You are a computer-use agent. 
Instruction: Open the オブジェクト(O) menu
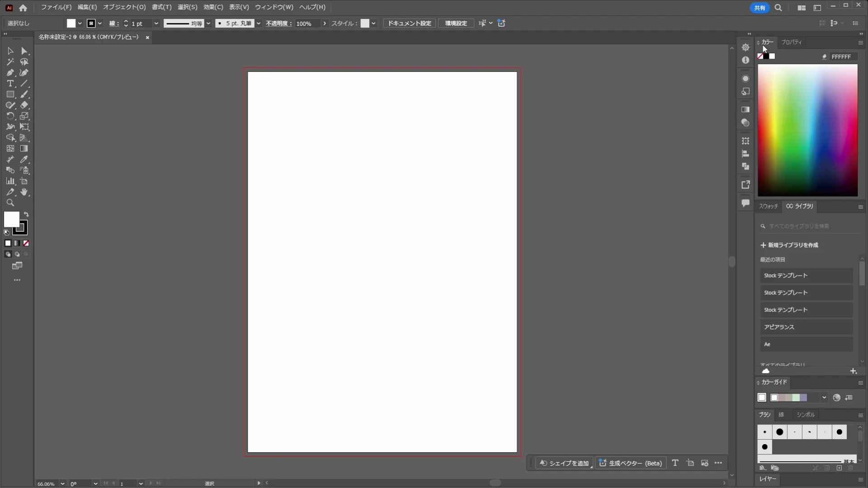[124, 7]
